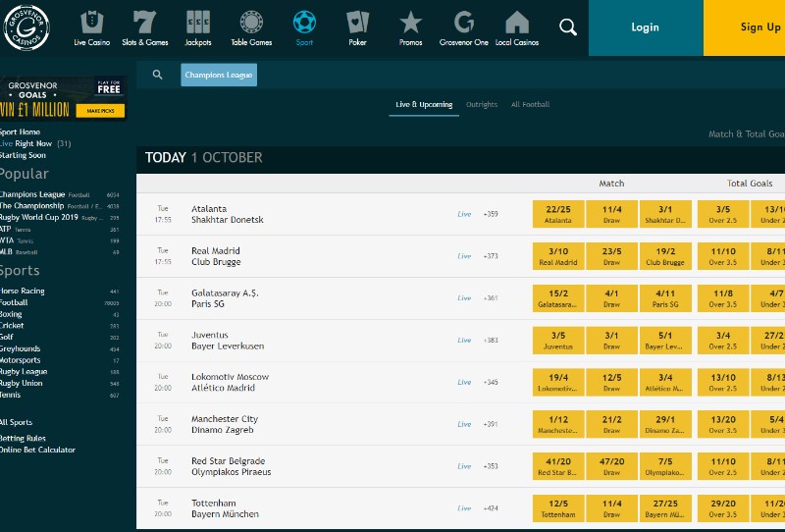Open Grosvenor One
The image size is (785, 532).
coord(463,29)
